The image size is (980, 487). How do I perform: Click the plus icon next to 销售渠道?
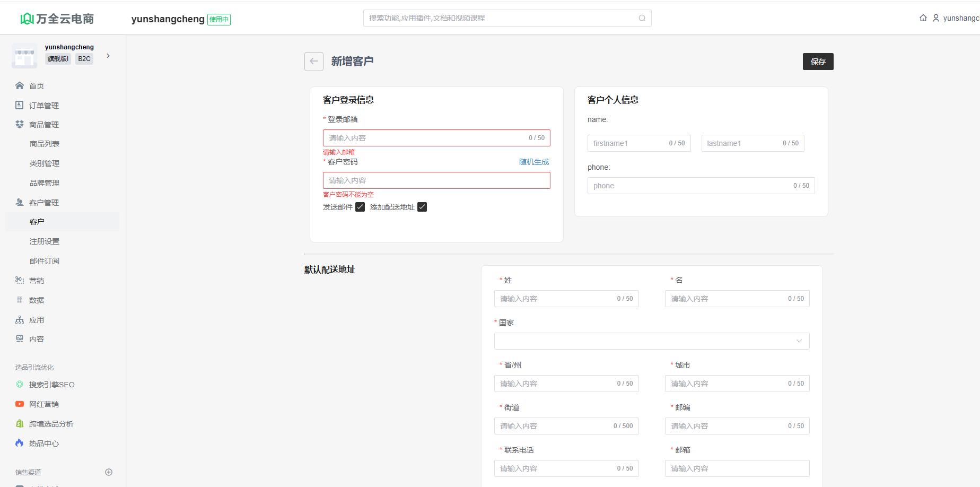pyautogui.click(x=109, y=472)
